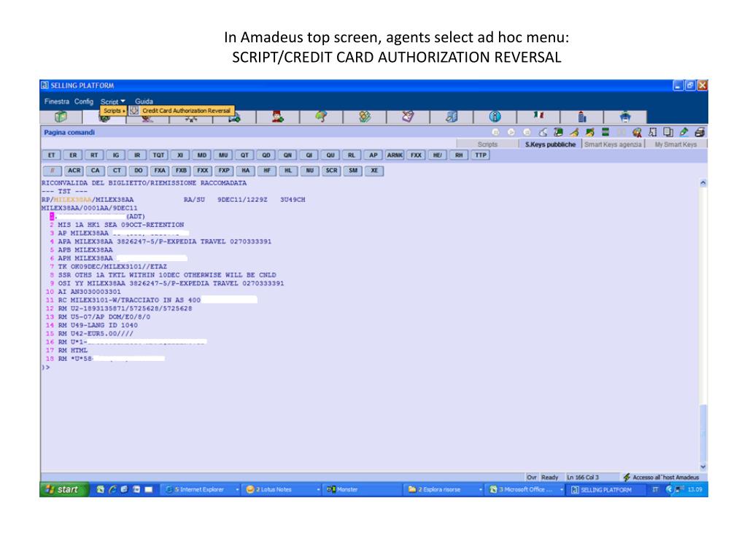
Task: Expand the Scripts submenu item
Action: pyautogui.click(x=113, y=111)
